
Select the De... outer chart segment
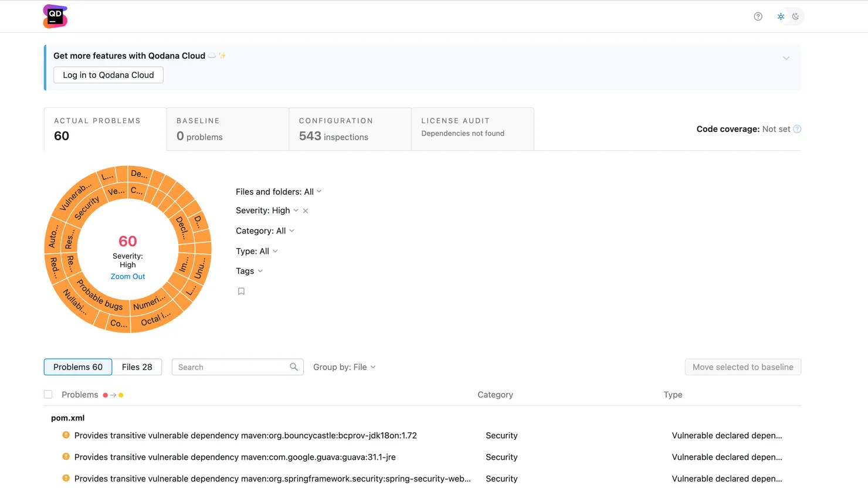pyautogui.click(x=140, y=174)
